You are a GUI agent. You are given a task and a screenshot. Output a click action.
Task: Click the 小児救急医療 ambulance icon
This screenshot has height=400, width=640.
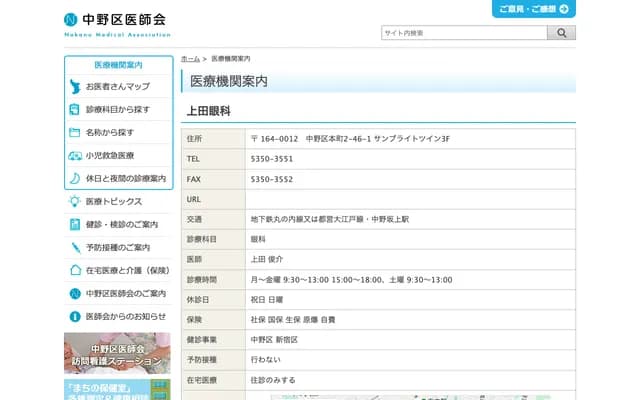pos(75,155)
